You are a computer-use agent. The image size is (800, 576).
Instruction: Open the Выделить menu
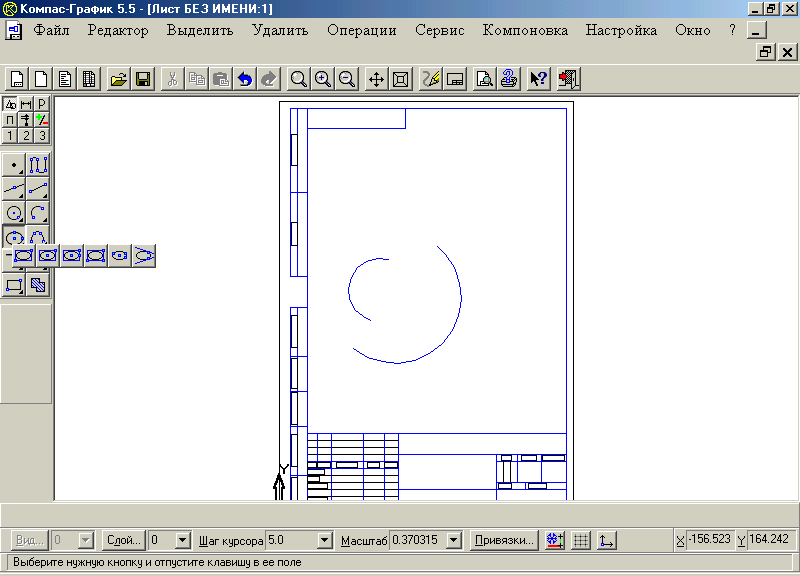tap(200, 30)
